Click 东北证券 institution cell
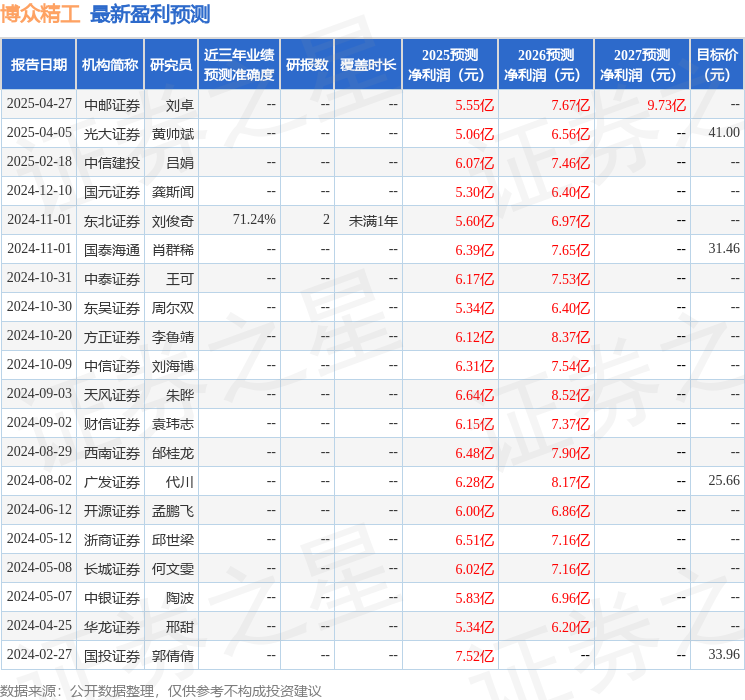745x700 pixels. (112, 221)
